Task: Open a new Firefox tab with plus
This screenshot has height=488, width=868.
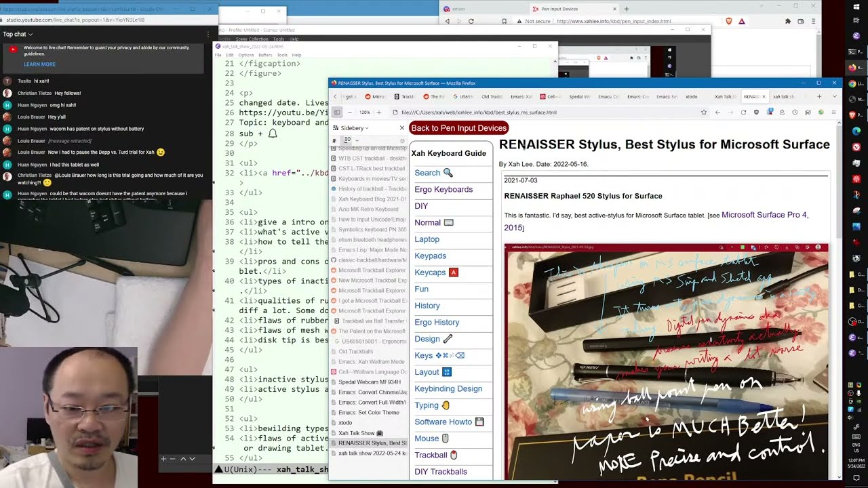Action: tap(818, 97)
